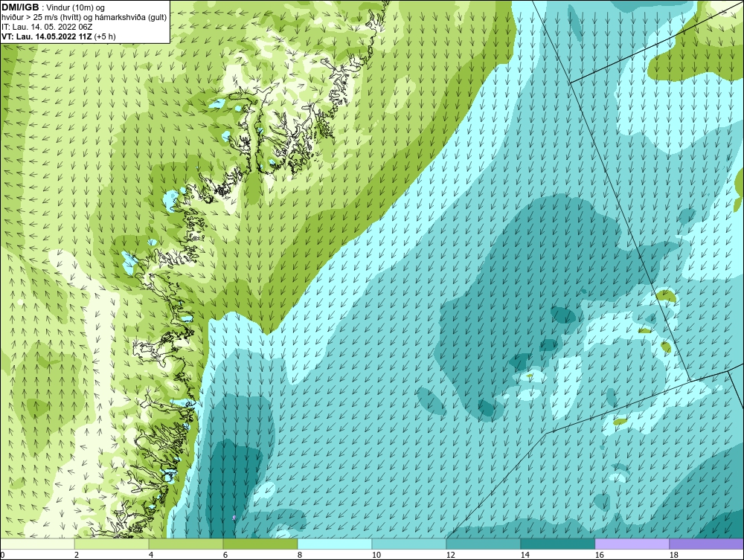Viewport: 744px width, 560px height.
Task: Click the 16–18 m/s lavender legend swatch
Action: tap(632, 544)
